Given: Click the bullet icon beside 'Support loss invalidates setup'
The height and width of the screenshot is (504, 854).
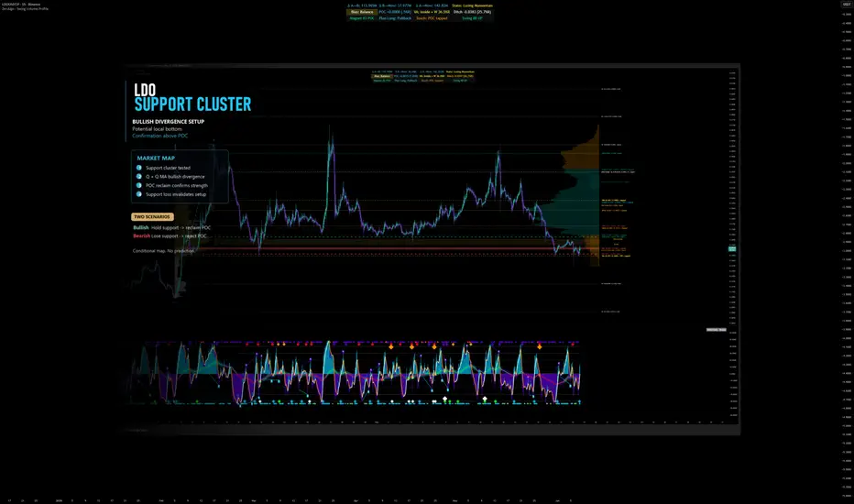Looking at the screenshot, I should 139,194.
